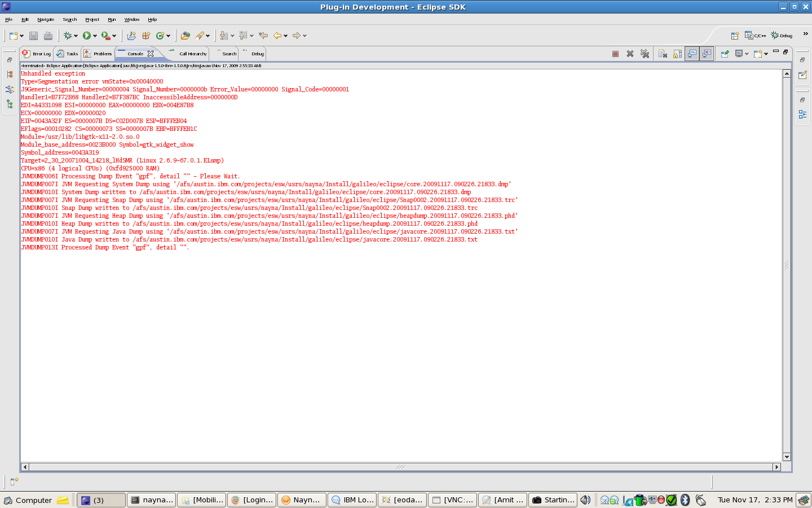The height and width of the screenshot is (508, 812).
Task: Click the External Tools run icon
Action: click(105, 36)
